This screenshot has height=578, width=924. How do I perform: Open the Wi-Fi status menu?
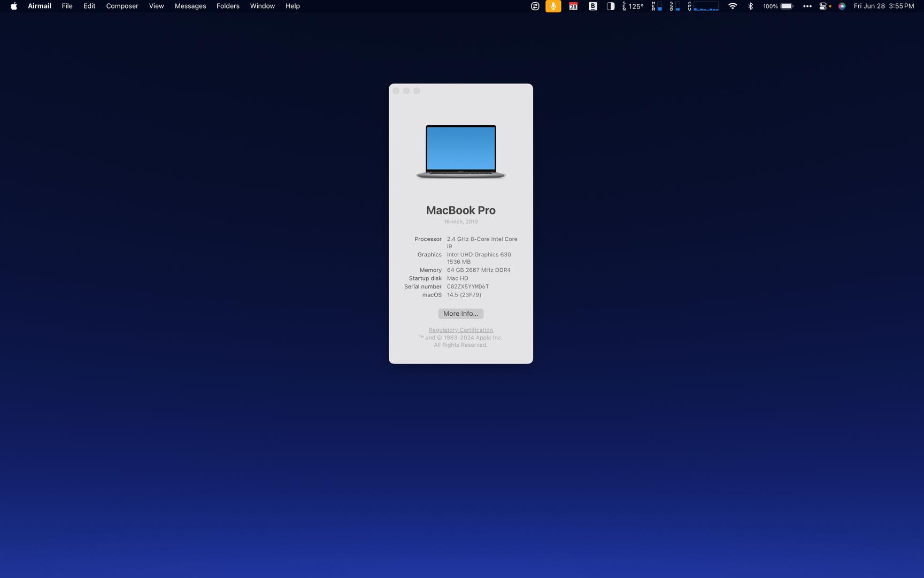pyautogui.click(x=733, y=6)
